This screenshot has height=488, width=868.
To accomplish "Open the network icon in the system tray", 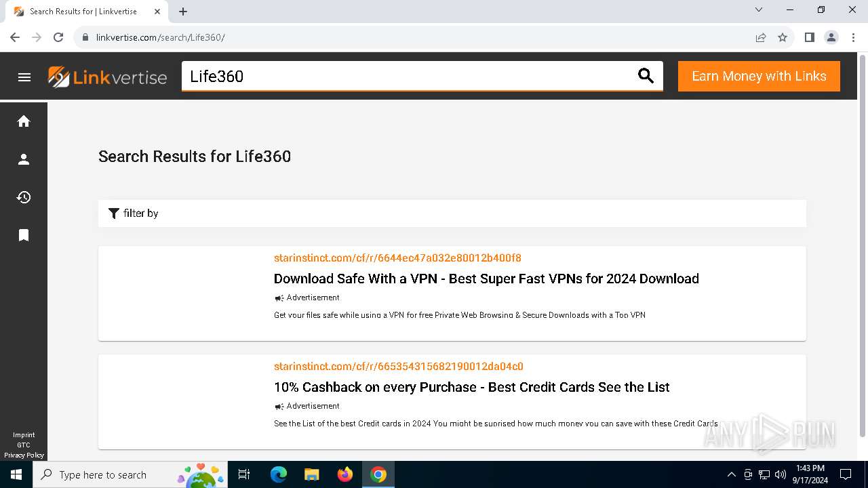I will coord(764,474).
